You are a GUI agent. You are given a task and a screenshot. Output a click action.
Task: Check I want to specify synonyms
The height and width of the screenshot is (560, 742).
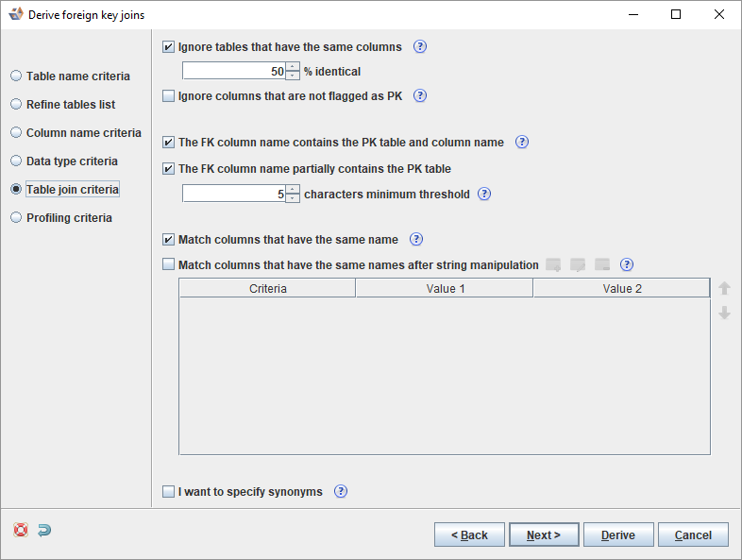pyautogui.click(x=169, y=491)
